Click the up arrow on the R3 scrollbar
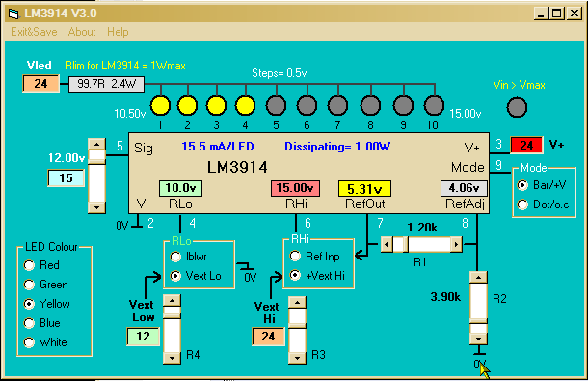This screenshot has height=381, width=588. point(298,303)
